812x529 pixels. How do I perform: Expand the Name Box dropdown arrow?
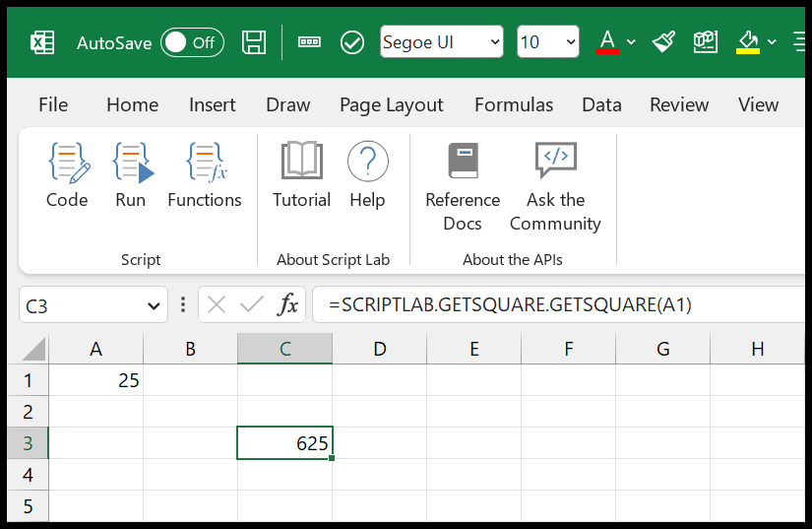pos(154,306)
